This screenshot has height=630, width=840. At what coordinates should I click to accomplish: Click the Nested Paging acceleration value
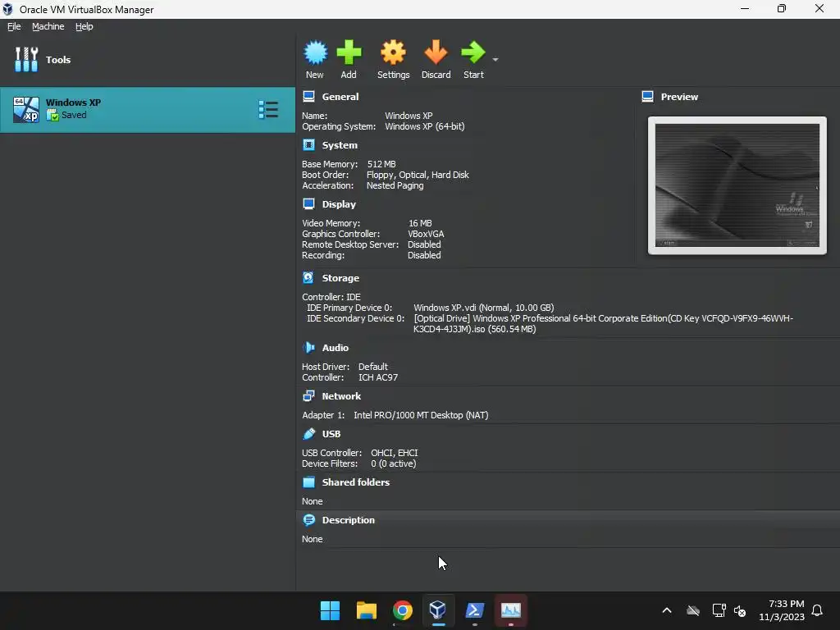point(395,185)
